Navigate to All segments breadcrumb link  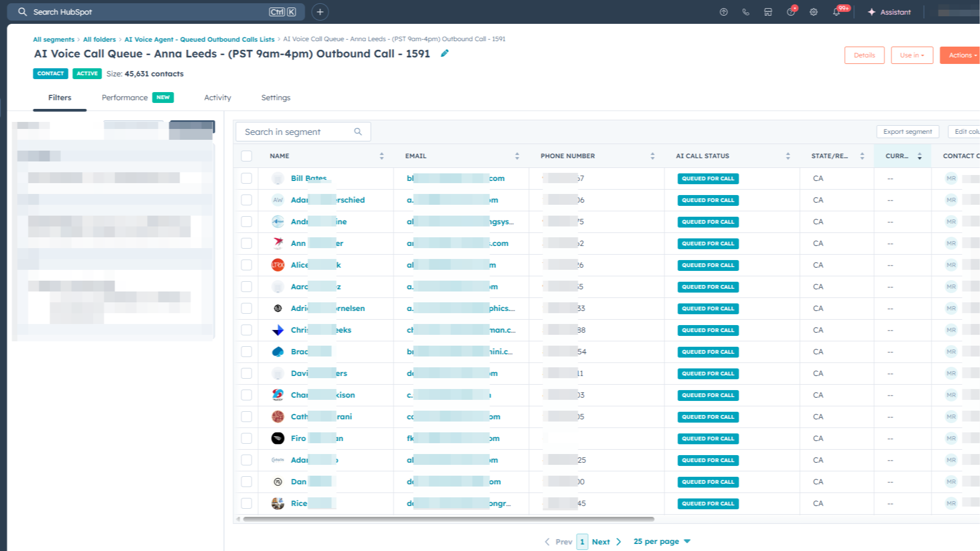click(53, 39)
